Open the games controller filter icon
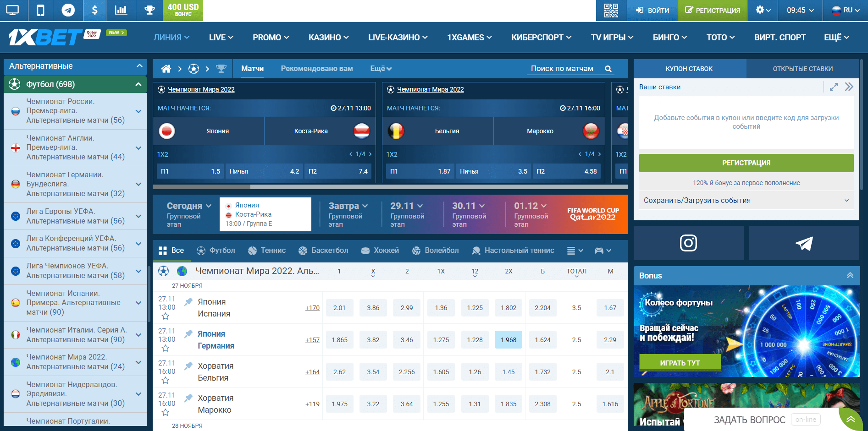Image resolution: width=868 pixels, height=431 pixels. coord(603,251)
